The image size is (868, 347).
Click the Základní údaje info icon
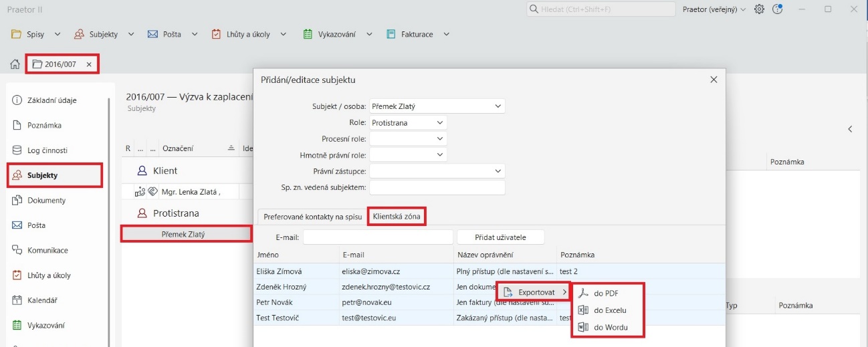(x=17, y=100)
